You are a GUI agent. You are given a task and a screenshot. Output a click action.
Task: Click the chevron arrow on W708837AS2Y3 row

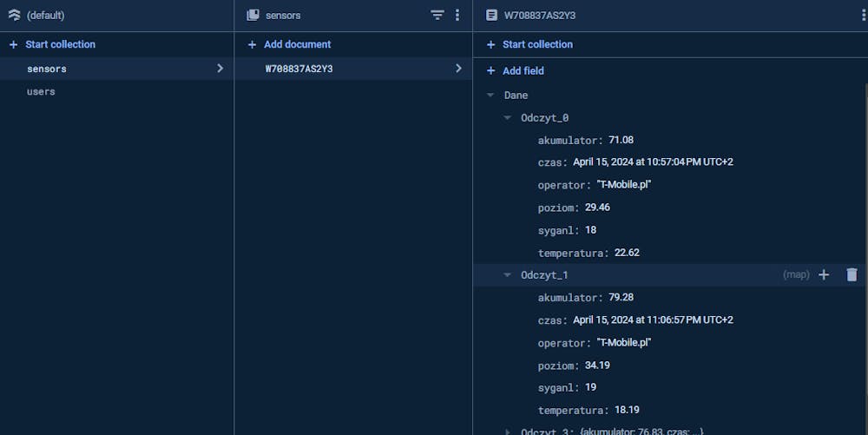(458, 68)
